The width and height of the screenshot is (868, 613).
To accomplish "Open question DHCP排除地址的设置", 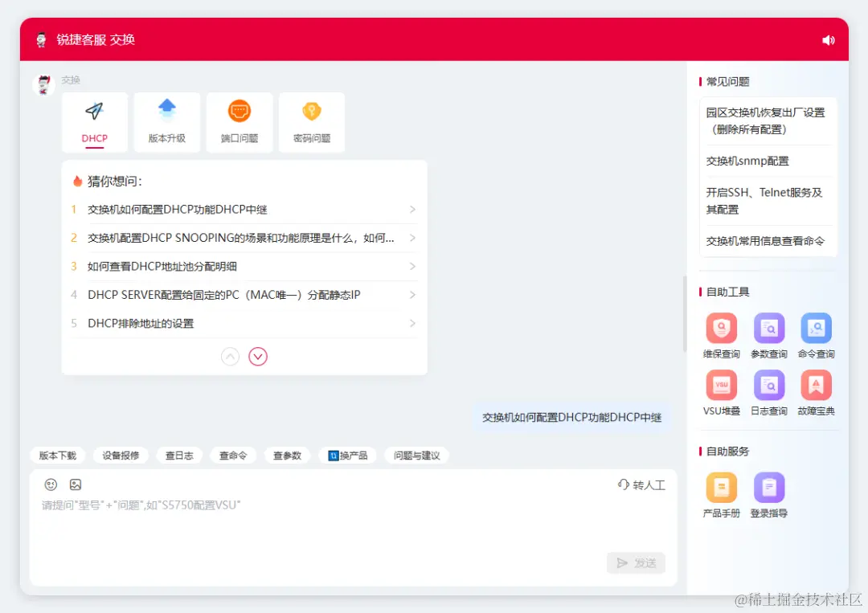I will pyautogui.click(x=244, y=324).
